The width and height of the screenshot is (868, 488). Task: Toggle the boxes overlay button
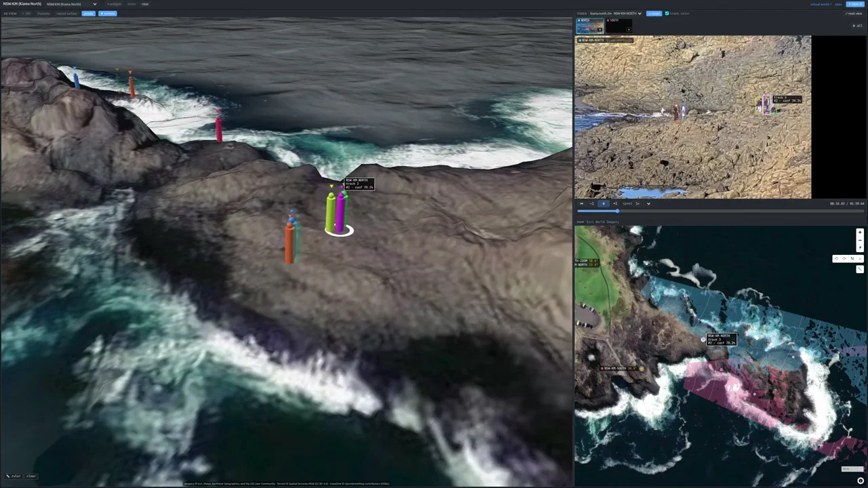point(654,14)
